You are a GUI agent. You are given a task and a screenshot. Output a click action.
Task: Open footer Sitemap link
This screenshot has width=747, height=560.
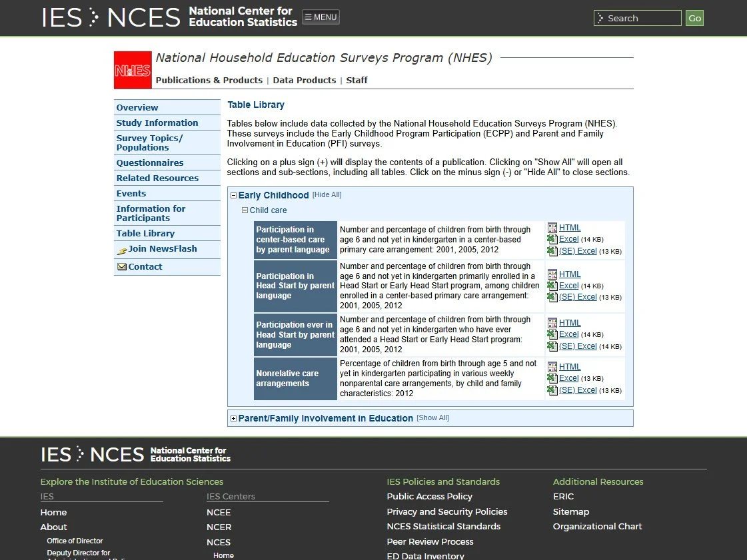571,511
